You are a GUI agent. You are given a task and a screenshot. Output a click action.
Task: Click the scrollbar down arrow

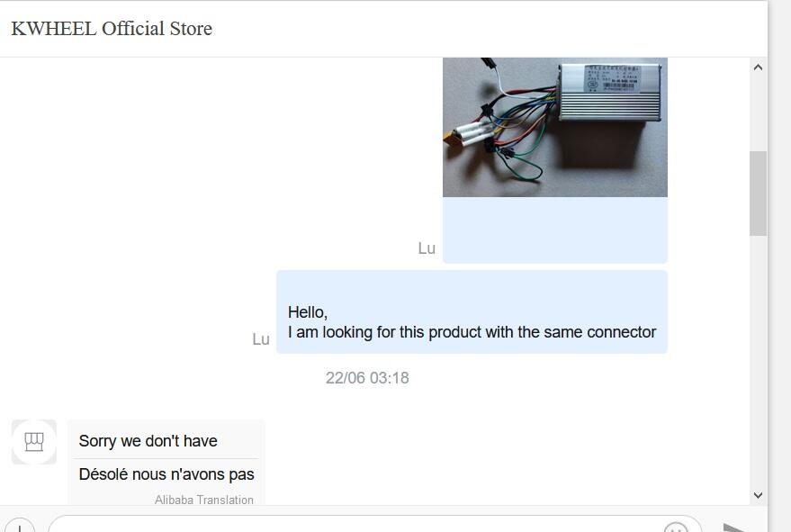click(758, 495)
